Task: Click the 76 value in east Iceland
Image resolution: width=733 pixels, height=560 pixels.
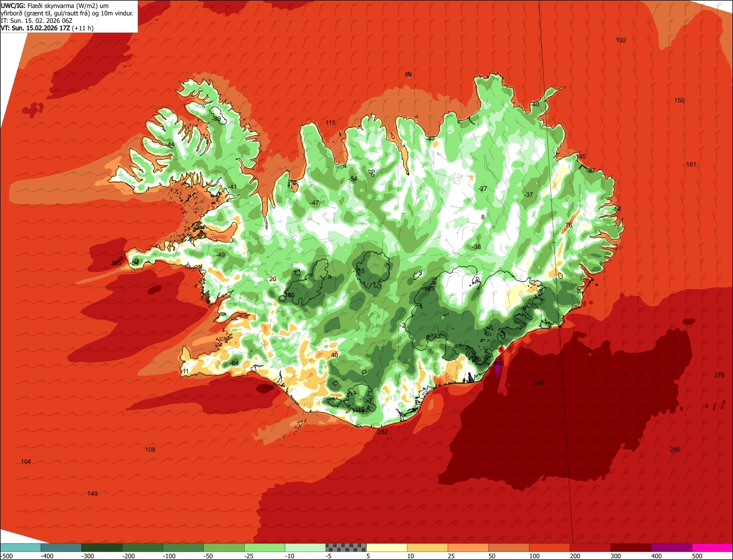Action: click(569, 225)
